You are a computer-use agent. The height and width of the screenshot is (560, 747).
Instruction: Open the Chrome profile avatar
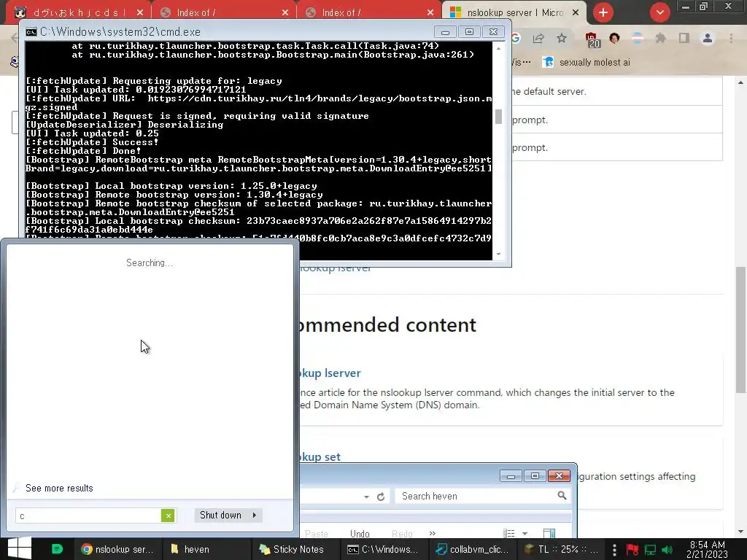click(x=708, y=38)
